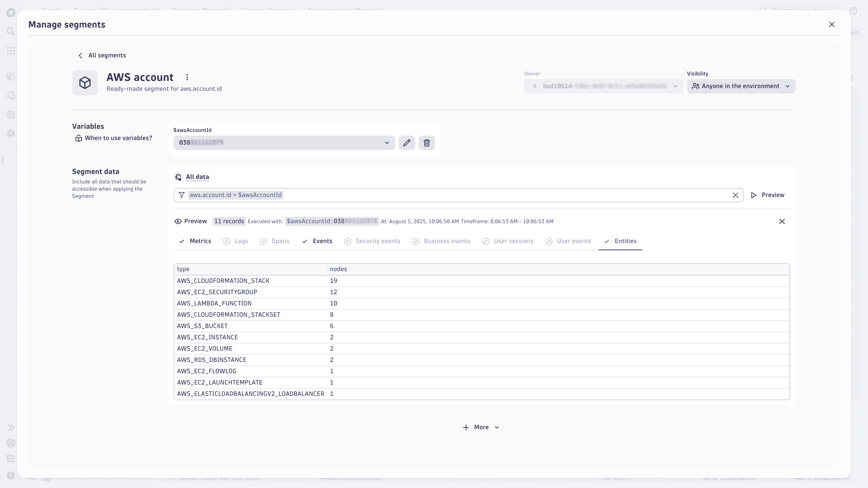Edit the $awsAccountId variable with pencil icon
This screenshot has width=868, height=488.
pyautogui.click(x=407, y=143)
